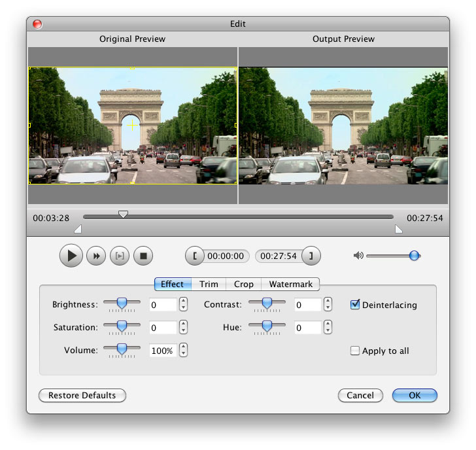Screen dimensions: 476x450
Task: Adjust the volume slider knob beside speaker
Action: [414, 256]
